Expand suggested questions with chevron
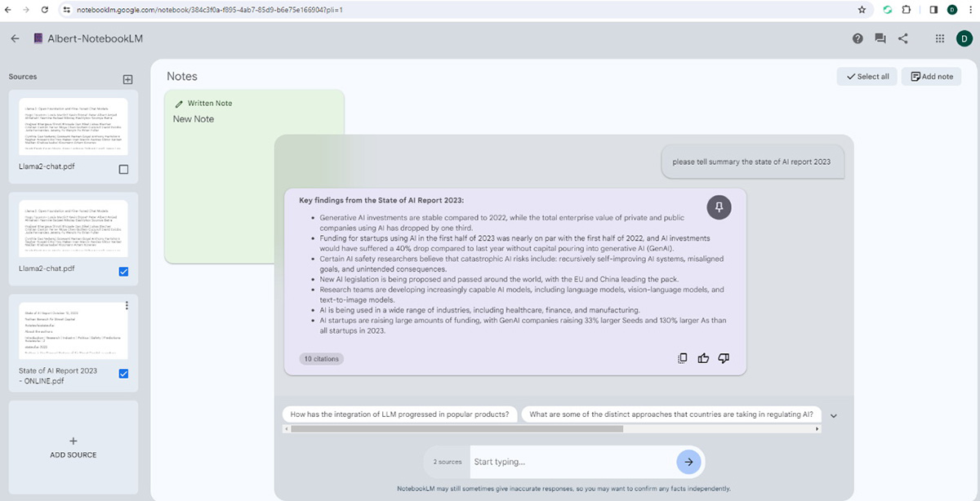Viewport: 980px width, 501px height. pyautogui.click(x=834, y=415)
